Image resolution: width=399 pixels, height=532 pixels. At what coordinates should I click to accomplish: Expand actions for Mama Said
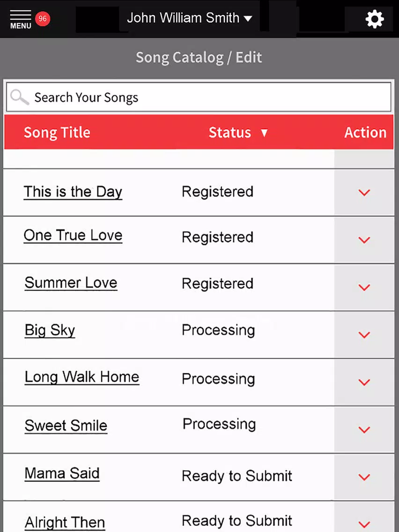[364, 477]
